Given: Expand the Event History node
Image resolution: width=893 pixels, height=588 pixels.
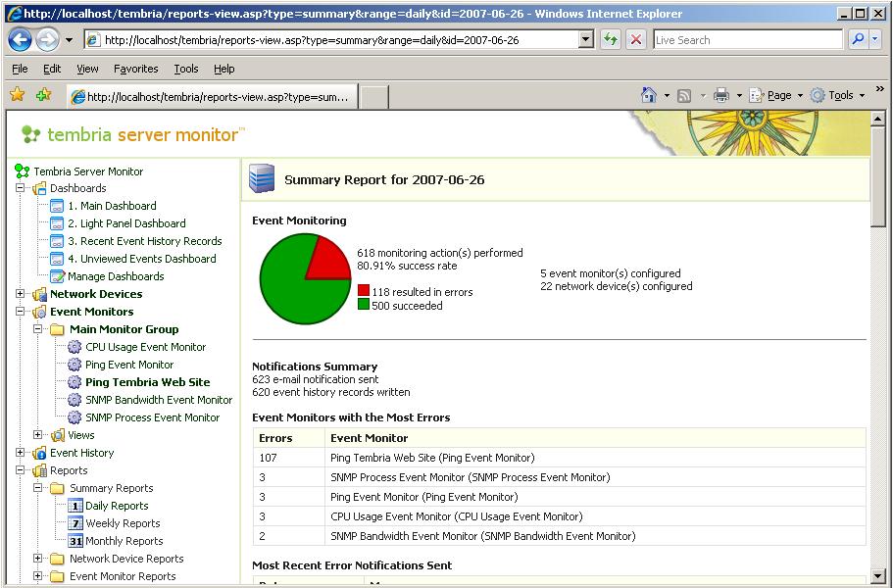Looking at the screenshot, I should pos(20,453).
